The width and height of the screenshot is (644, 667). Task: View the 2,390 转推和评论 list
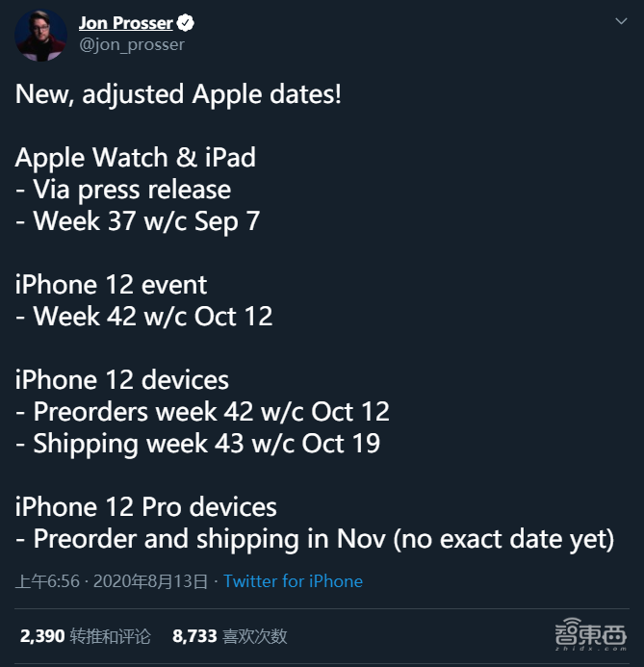click(x=86, y=636)
